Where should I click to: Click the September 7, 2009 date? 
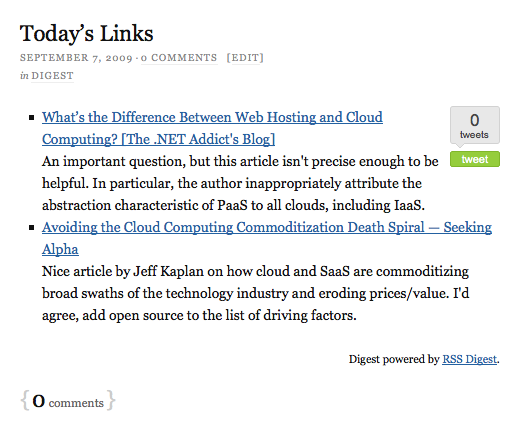pyautogui.click(x=76, y=58)
